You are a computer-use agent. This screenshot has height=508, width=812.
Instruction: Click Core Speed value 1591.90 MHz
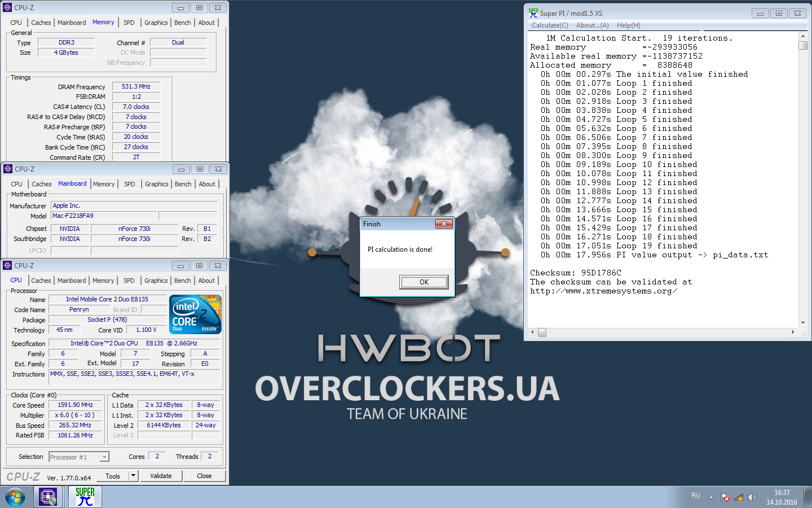pos(75,405)
